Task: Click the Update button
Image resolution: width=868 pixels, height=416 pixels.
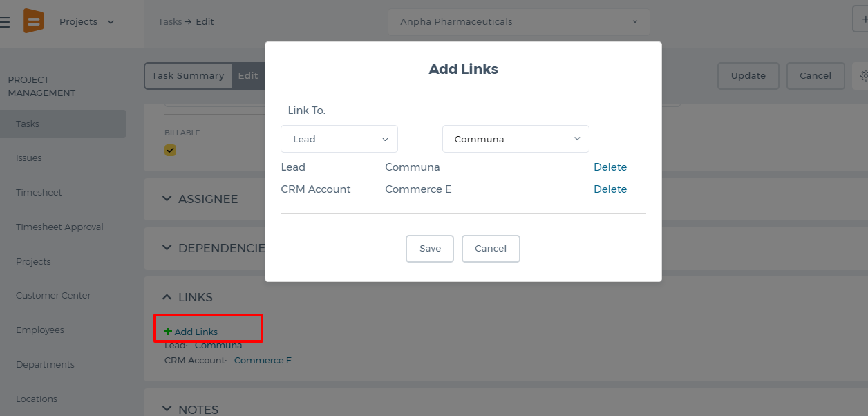Action: point(748,76)
